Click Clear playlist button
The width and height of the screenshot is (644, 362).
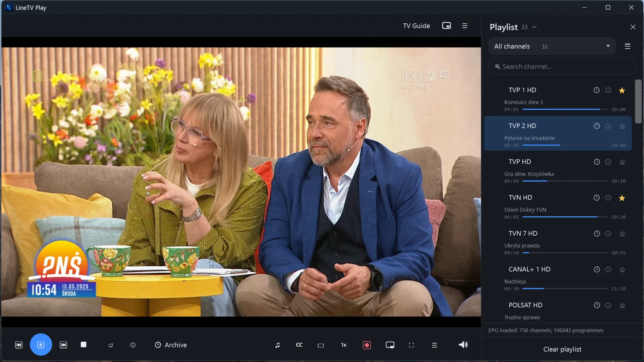[562, 349]
